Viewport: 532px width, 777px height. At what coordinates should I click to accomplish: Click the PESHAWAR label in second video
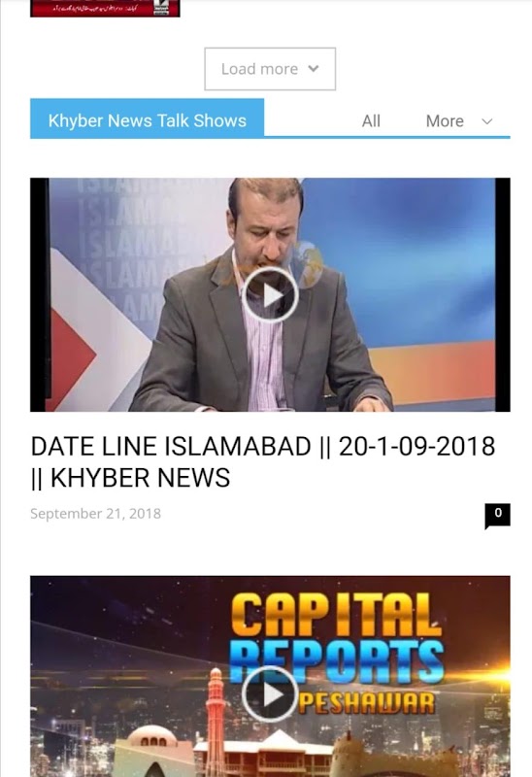coord(368,703)
